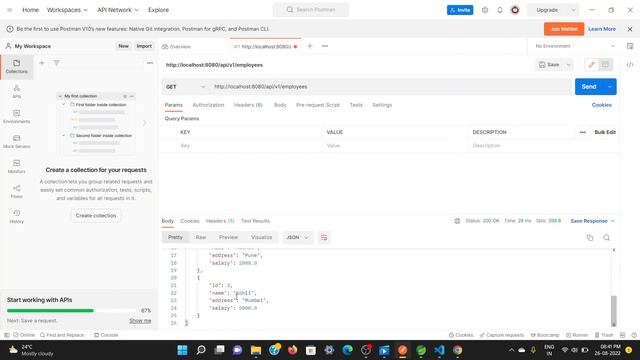
Task: Open the response Cookies tab
Action: point(190,221)
